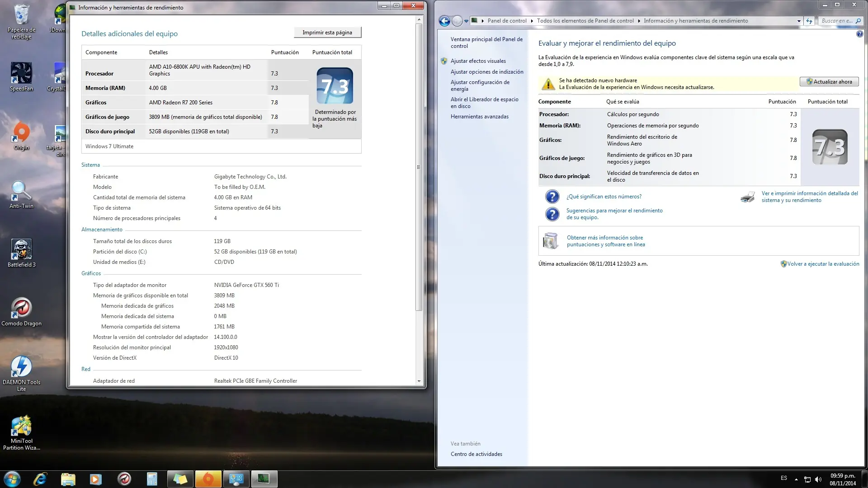Open Abrir el Liberador de espacio en disco
Viewport: 868px width, 488px height.
[x=485, y=103]
